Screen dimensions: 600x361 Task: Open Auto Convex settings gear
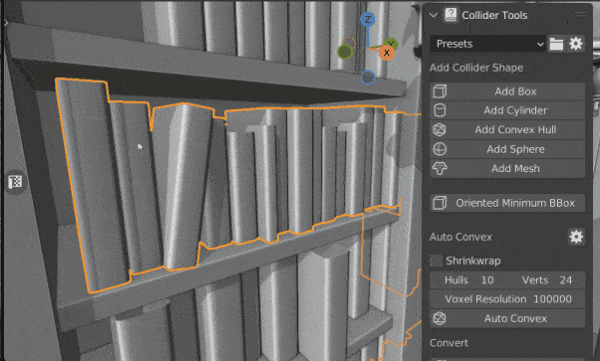pos(576,237)
